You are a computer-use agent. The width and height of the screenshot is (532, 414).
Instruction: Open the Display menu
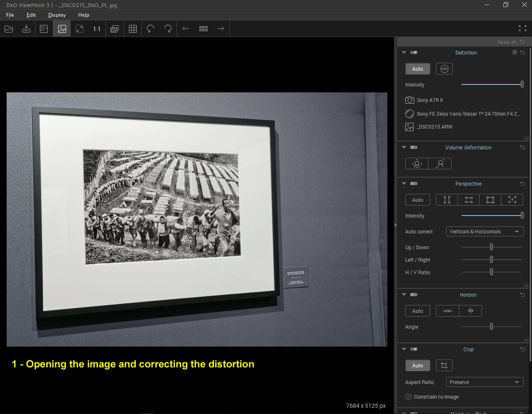[57, 15]
